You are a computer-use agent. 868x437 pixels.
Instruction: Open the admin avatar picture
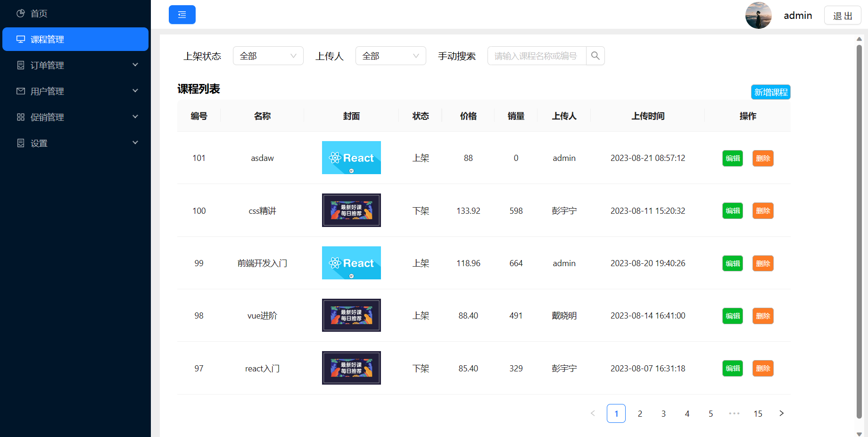[758, 15]
